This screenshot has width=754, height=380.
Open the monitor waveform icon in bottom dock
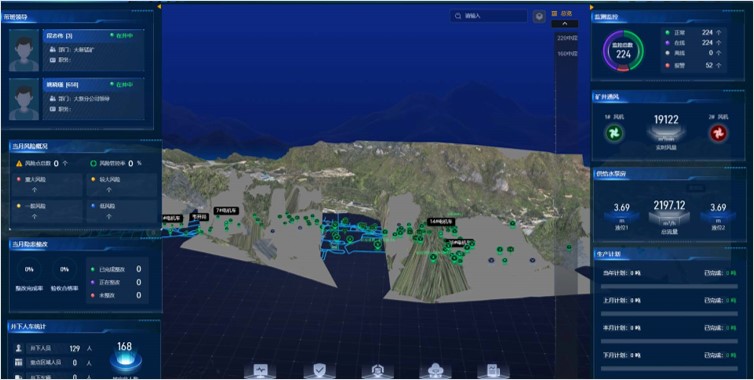tap(260, 370)
